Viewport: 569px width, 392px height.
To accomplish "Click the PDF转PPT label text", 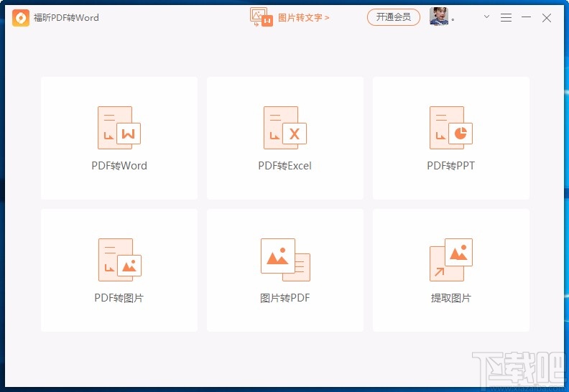I will point(450,166).
